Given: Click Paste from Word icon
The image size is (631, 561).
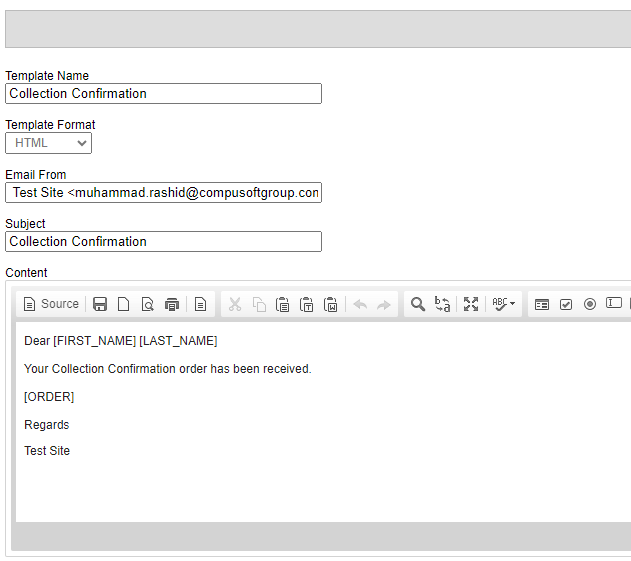Looking at the screenshot, I should pos(331,304).
